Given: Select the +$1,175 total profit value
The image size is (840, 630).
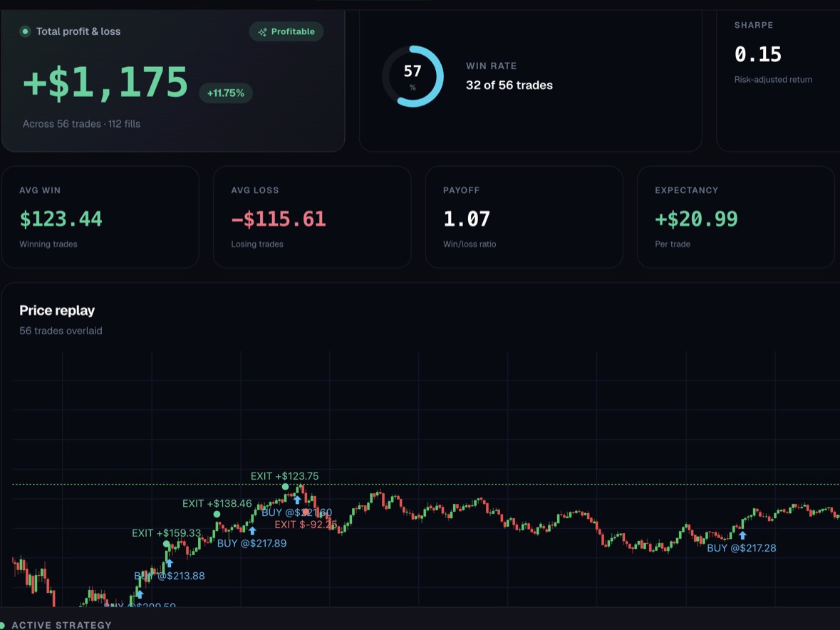Looking at the screenshot, I should [x=105, y=83].
